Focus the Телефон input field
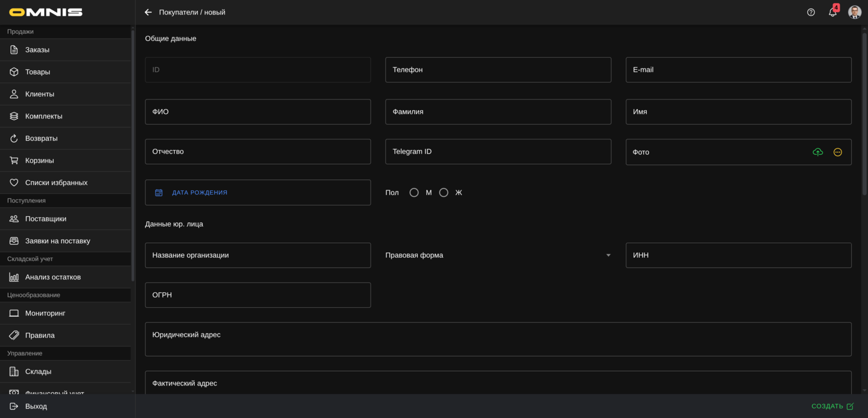 (498, 70)
